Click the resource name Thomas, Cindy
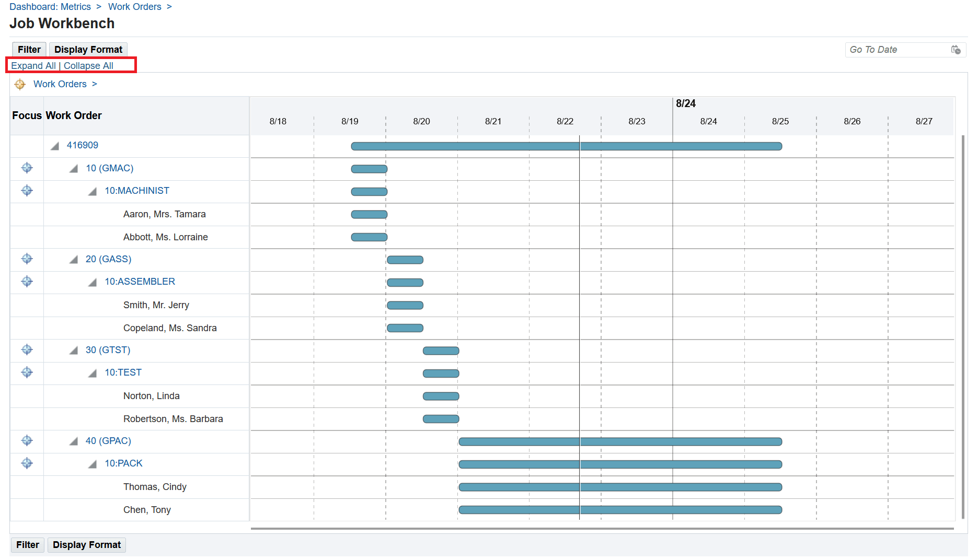Viewport: 978px width, 560px height. pos(155,487)
